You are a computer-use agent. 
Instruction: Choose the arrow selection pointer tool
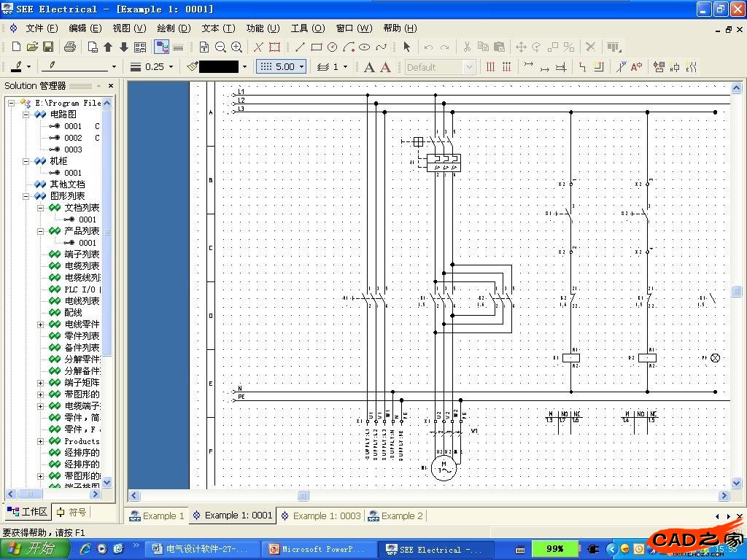(x=406, y=47)
